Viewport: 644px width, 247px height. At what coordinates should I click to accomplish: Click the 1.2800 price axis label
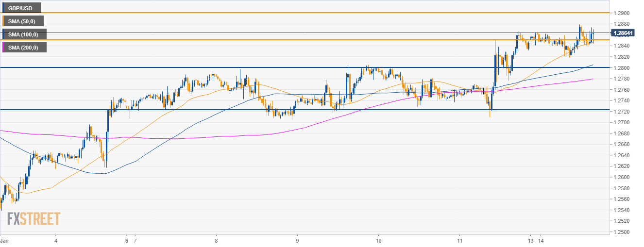point(621,67)
